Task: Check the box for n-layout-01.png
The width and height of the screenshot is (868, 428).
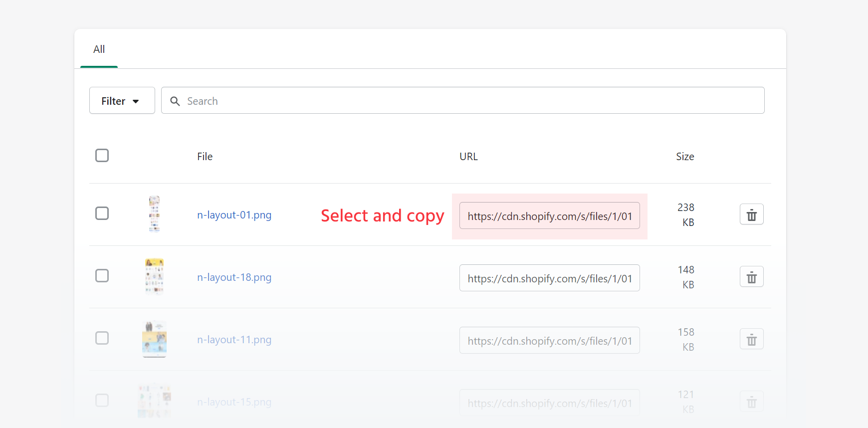Action: point(102,214)
